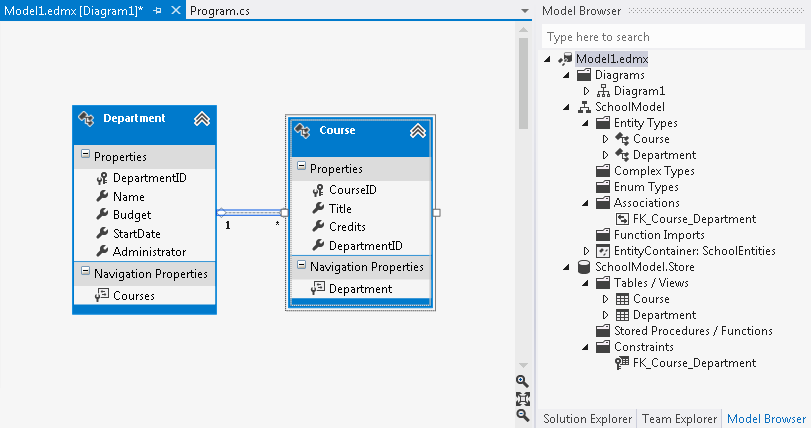Collapse the Model1.edmx root node
Image resolution: width=811 pixels, height=428 pixels.
[x=548, y=59]
